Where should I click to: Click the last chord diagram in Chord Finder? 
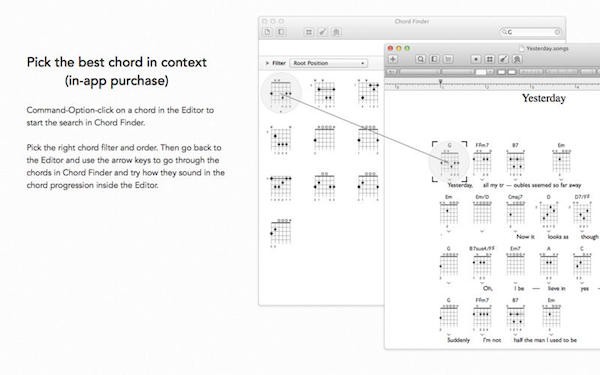(x=281, y=233)
